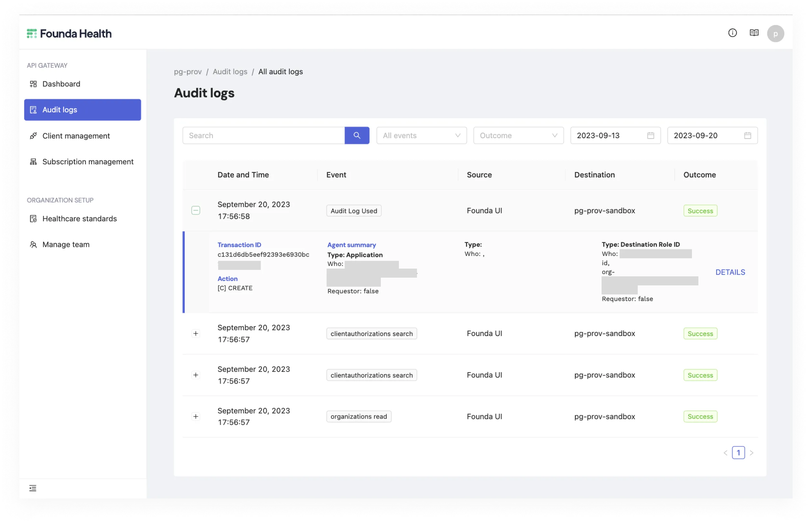
Task: Open the info circle icon in header
Action: coord(732,33)
